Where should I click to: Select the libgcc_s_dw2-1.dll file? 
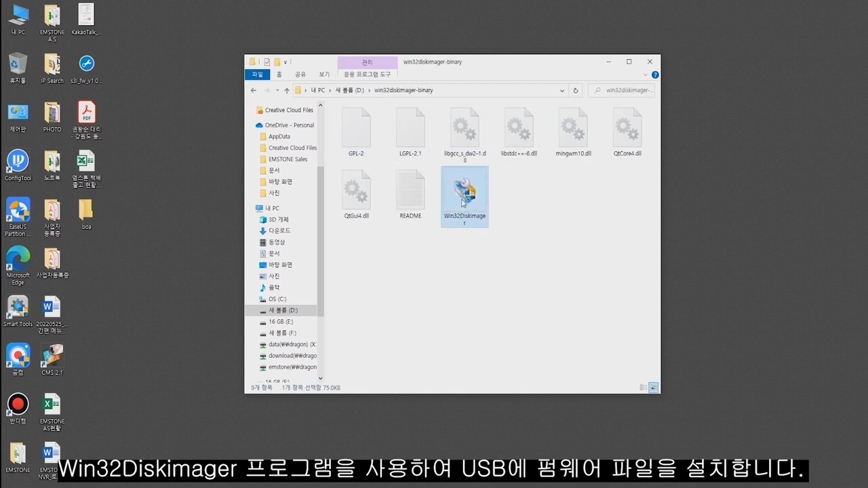click(465, 135)
